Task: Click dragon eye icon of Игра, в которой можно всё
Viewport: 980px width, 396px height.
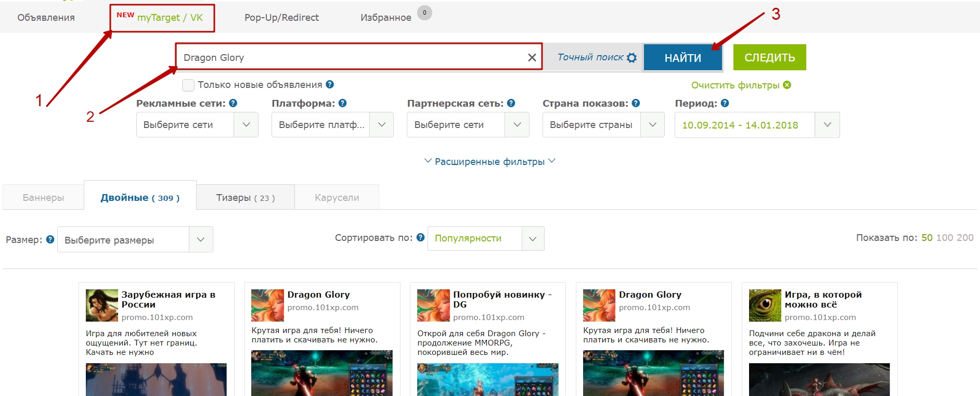Action: tap(765, 305)
